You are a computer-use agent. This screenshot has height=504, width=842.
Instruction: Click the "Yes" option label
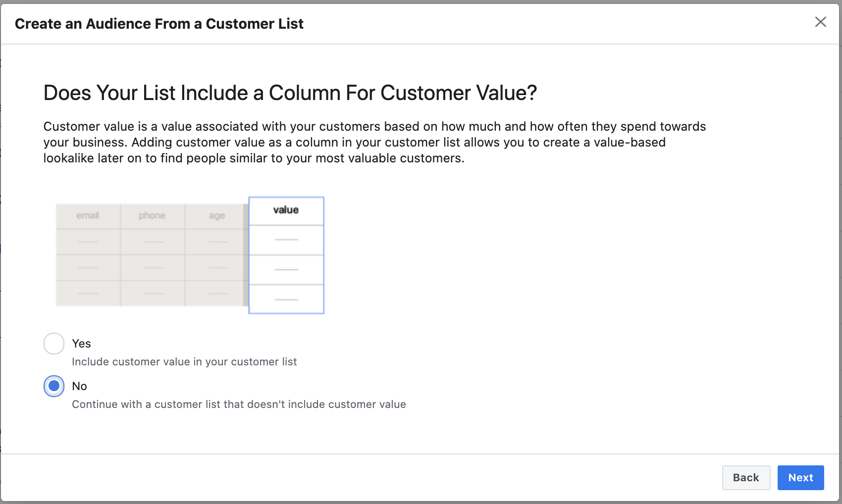click(81, 343)
